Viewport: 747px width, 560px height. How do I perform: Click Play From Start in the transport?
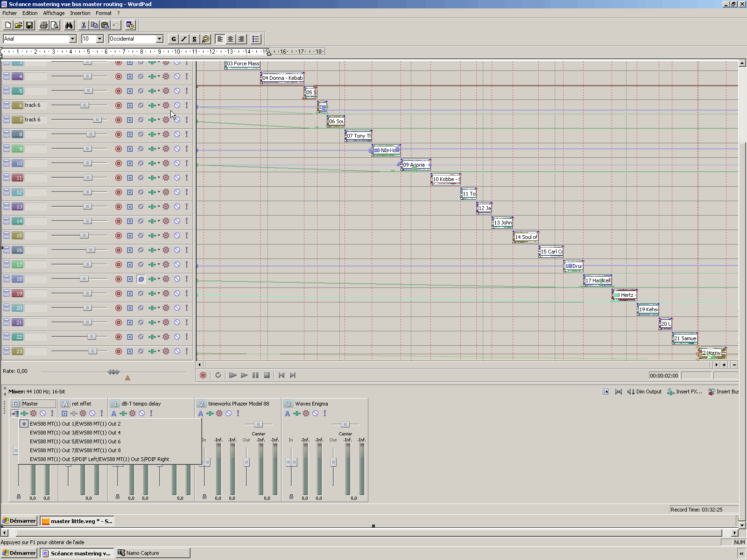click(x=233, y=375)
